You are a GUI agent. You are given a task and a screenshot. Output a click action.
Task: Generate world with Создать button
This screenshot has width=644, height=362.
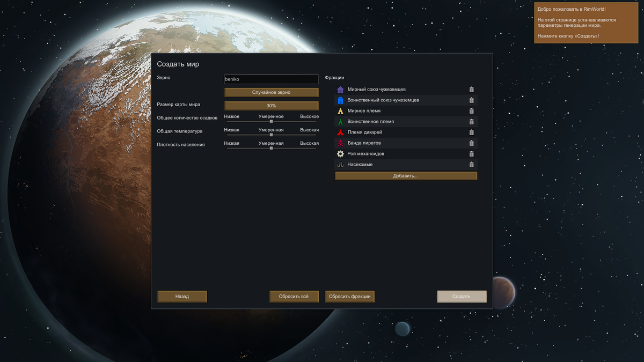462,297
